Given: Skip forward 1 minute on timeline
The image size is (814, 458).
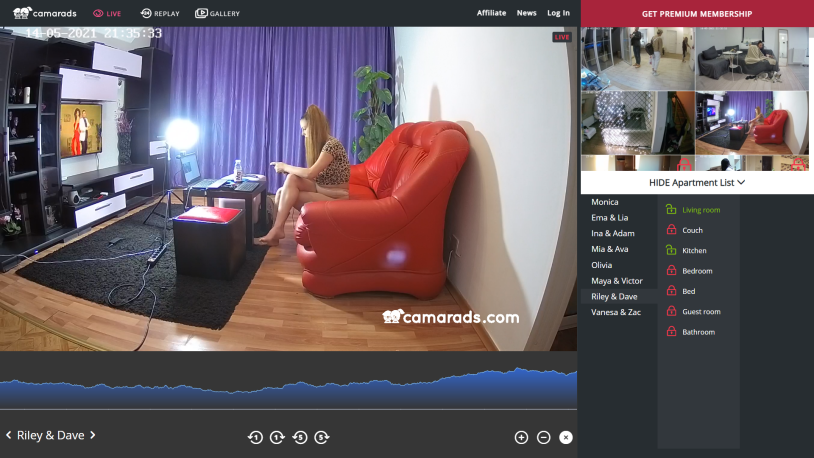Looking at the screenshot, I should coord(277,437).
